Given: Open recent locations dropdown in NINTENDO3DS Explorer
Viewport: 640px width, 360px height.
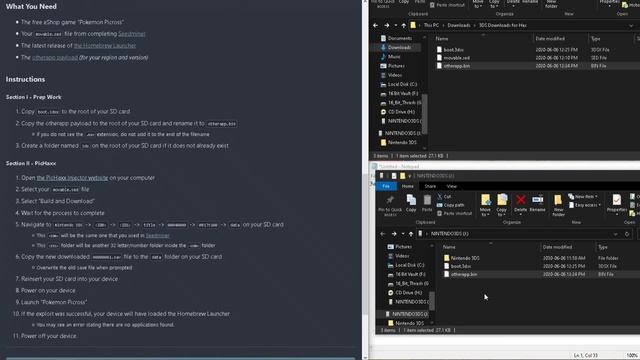Looking at the screenshot, I should (x=403, y=234).
